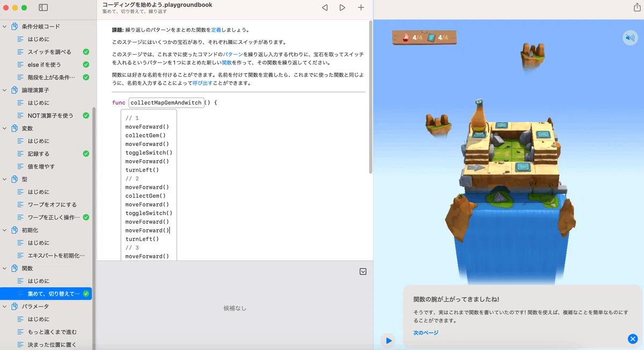Open the NOT演算子を使う page
Image resolution: width=644 pixels, height=350 pixels.
tap(50, 115)
